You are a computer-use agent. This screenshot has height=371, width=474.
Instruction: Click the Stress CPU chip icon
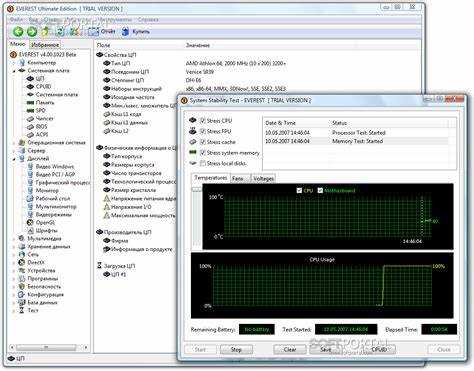coord(193,120)
